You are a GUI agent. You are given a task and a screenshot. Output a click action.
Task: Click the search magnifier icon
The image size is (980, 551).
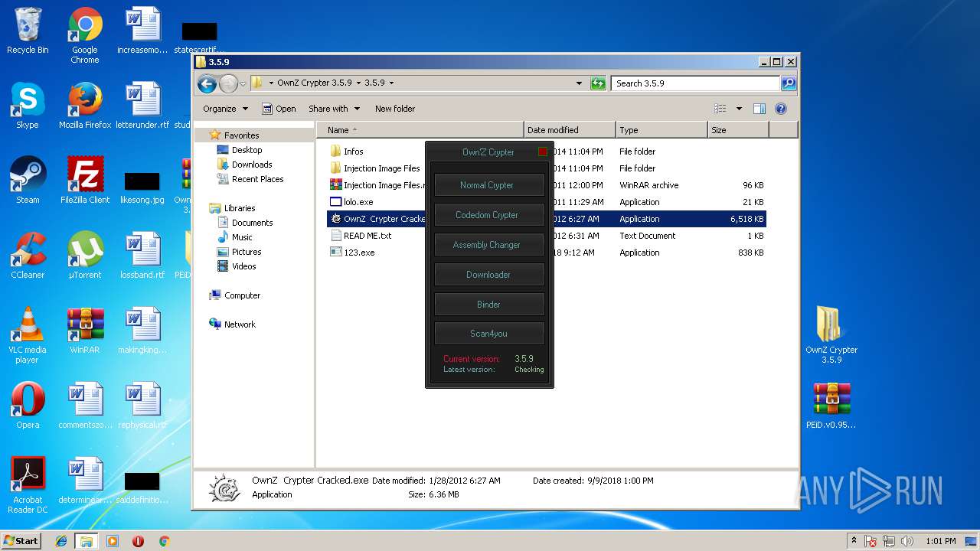[789, 83]
